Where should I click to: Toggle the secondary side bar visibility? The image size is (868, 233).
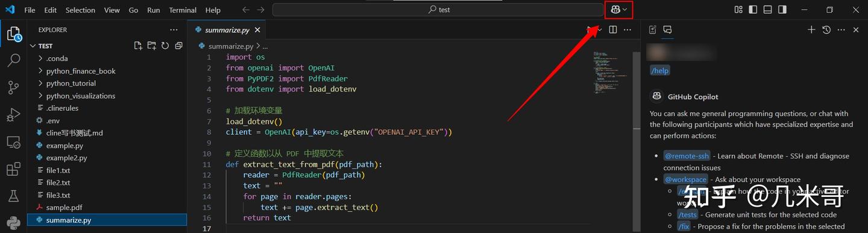click(x=782, y=10)
